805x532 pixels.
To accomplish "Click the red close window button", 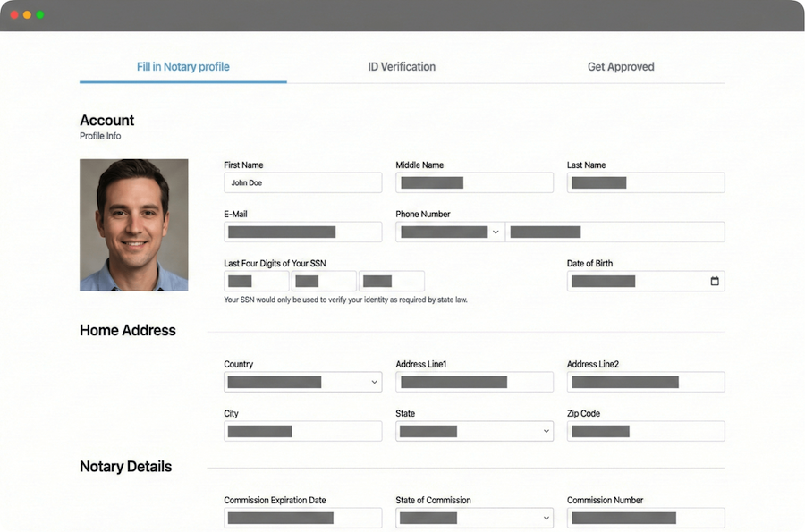I will [14, 15].
